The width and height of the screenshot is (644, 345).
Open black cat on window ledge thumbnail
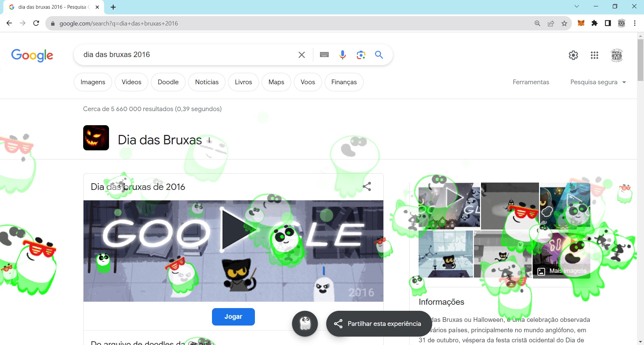445,254
